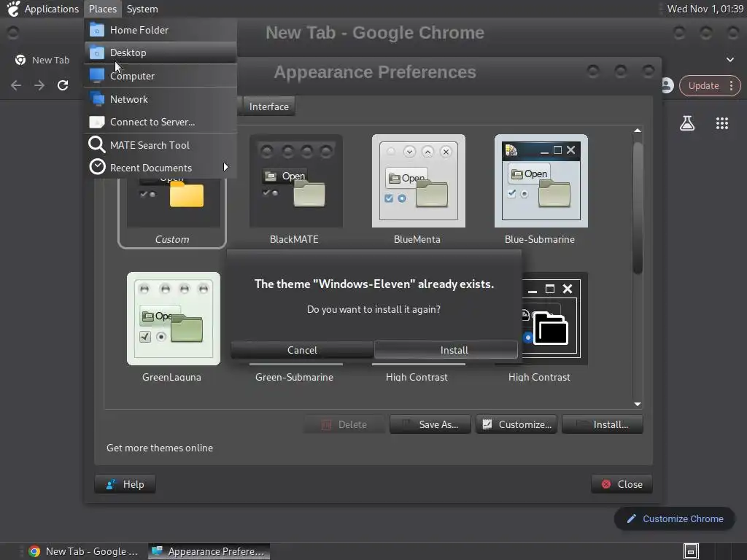The image size is (747, 560).
Task: Select the Blue-Submarine theme thumbnail
Action: pyautogui.click(x=541, y=181)
